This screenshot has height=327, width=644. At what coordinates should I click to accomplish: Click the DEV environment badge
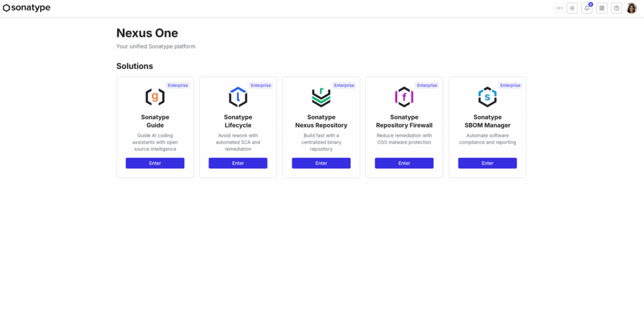coord(560,8)
